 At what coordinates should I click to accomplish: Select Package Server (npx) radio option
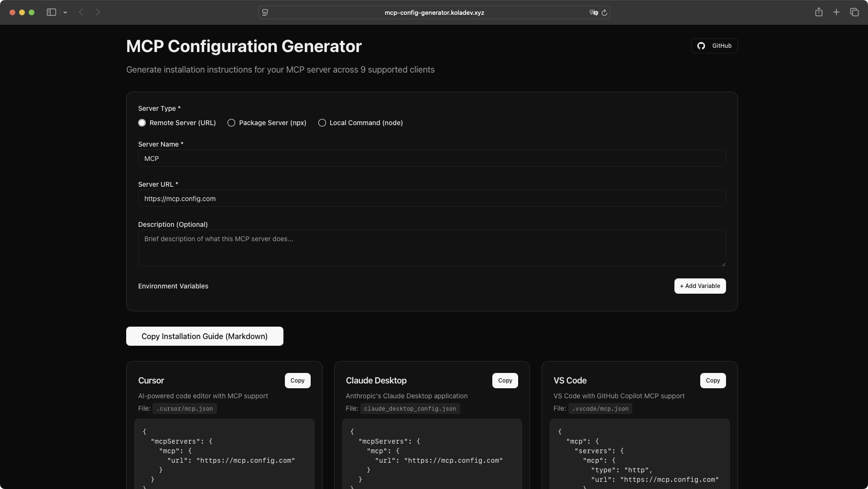point(231,123)
